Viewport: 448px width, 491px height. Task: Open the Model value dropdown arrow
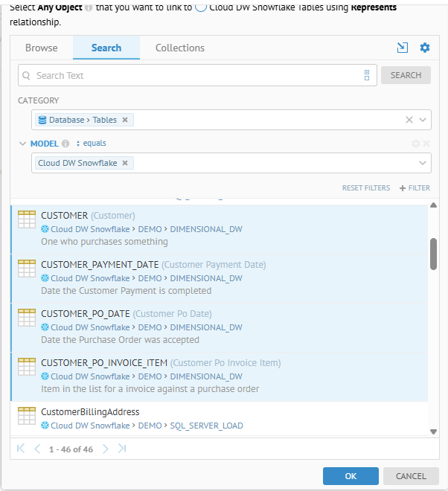pyautogui.click(x=423, y=163)
